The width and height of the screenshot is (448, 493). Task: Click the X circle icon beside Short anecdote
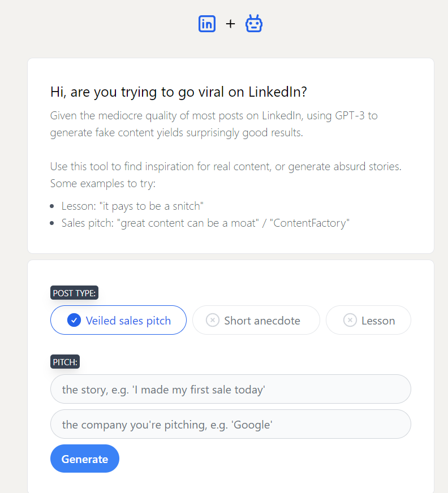213,321
